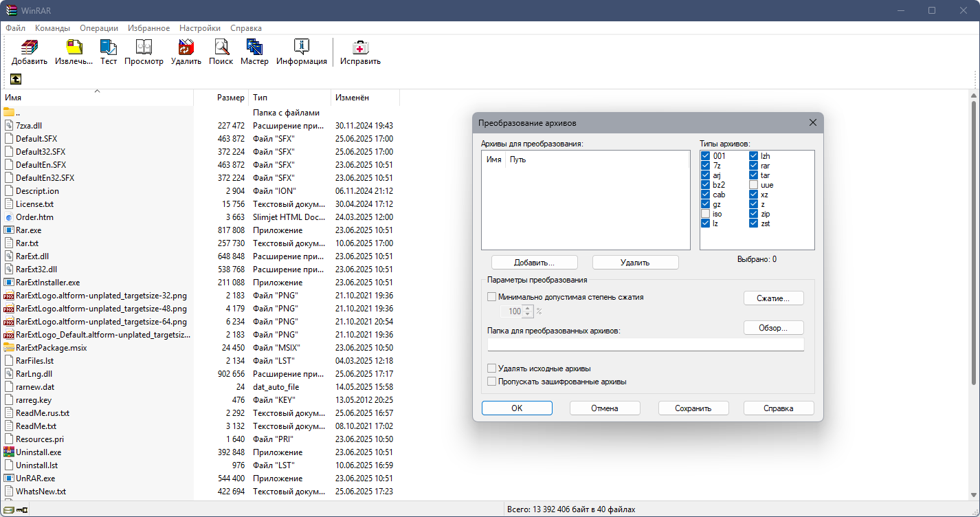This screenshot has height=517, width=980.
Task: Increase compression ratio spinner up arrow
Action: [528, 308]
